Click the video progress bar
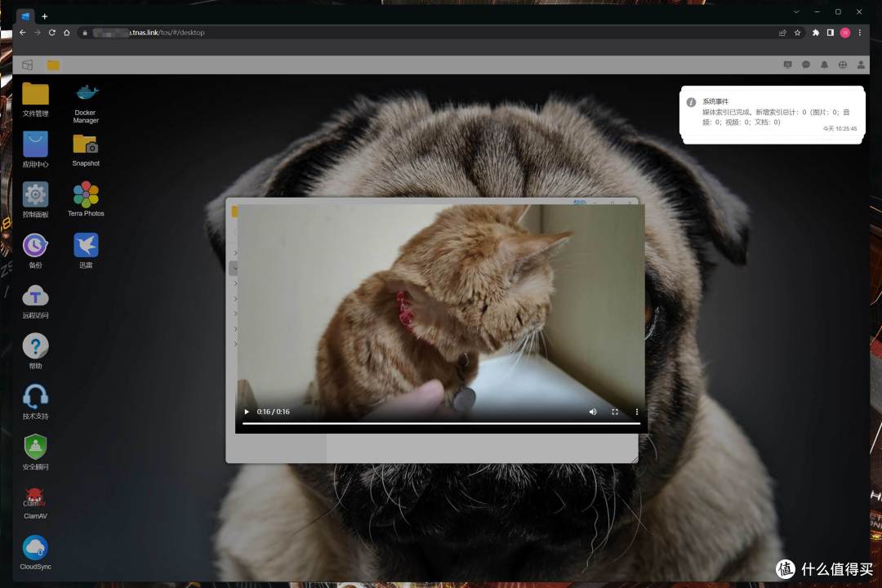This screenshot has height=588, width=882. [441, 423]
